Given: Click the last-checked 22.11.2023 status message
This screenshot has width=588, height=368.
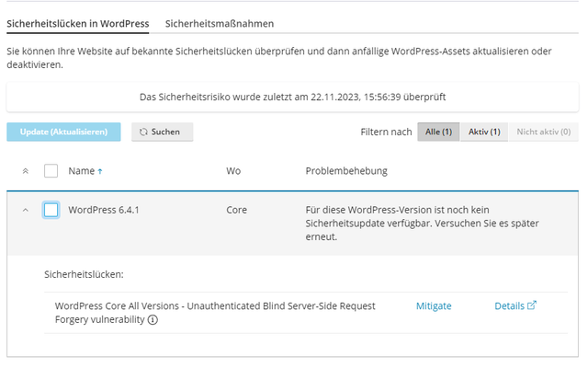Looking at the screenshot, I should 292,98.
